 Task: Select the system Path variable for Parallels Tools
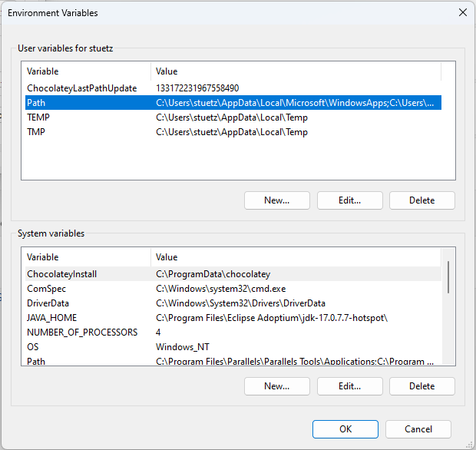pyautogui.click(x=233, y=361)
